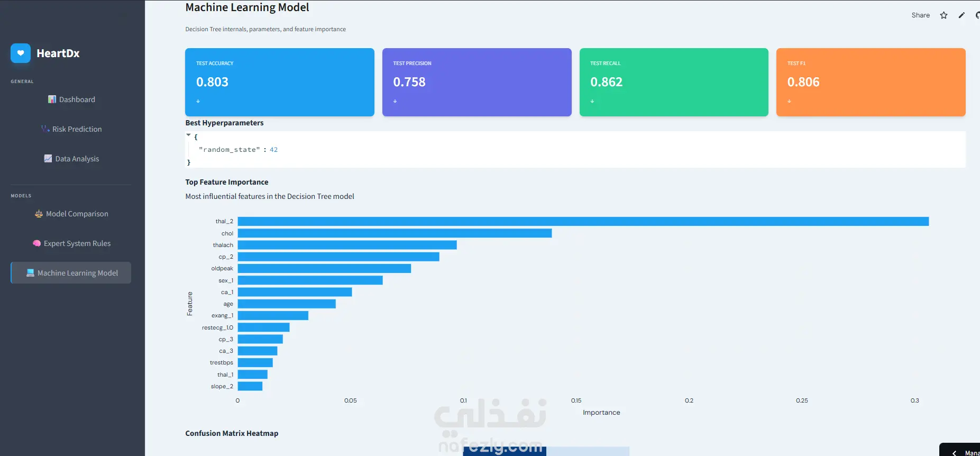Image resolution: width=980 pixels, height=456 pixels.
Task: Click the stethoscope Risk Prediction icon
Action: (x=45, y=129)
